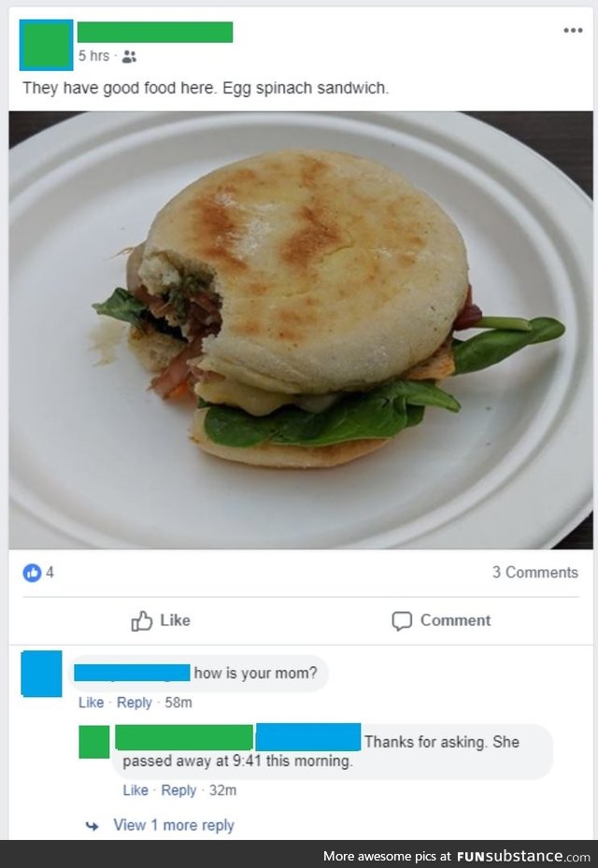Reply to the 'Thanks for asking' comment
Image resolution: width=598 pixels, height=868 pixels.
point(178,790)
